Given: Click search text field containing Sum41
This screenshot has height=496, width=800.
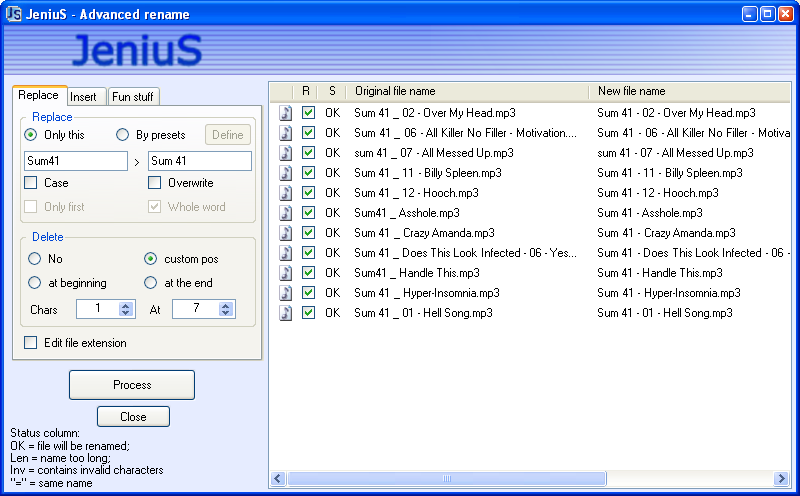Looking at the screenshot, I should pos(76,161).
